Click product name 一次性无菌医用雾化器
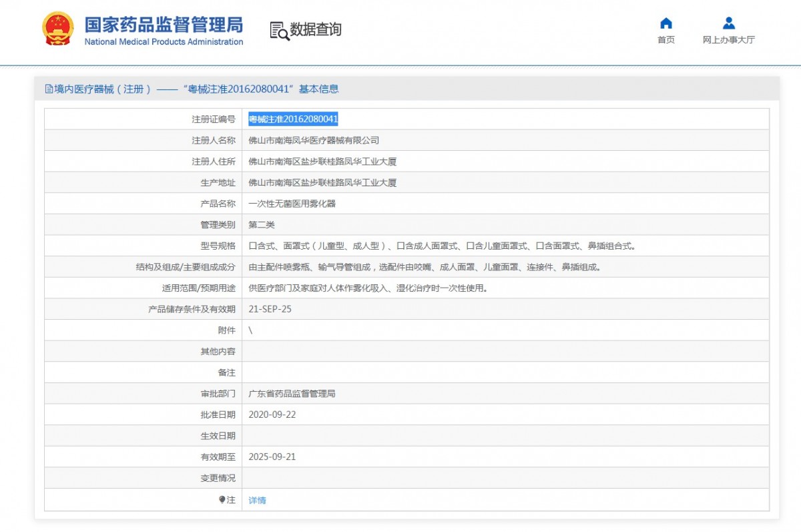 [292, 204]
